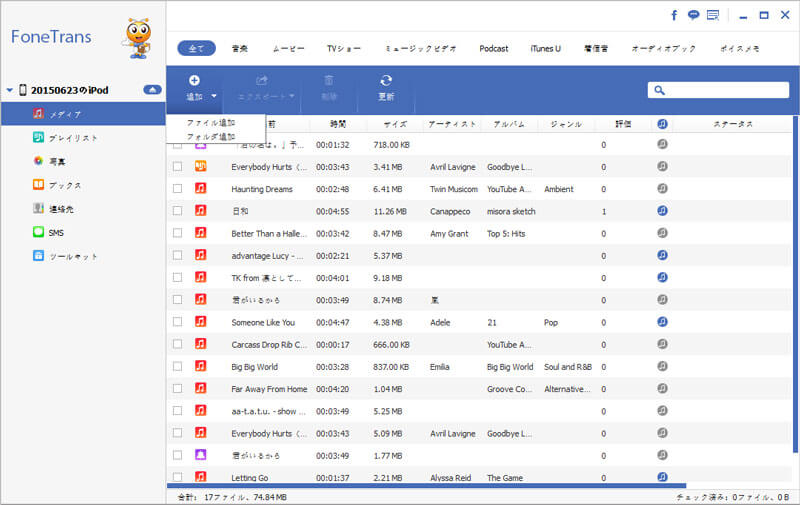The image size is (800, 505).
Task: Click the search magnifier icon
Action: coord(659,90)
